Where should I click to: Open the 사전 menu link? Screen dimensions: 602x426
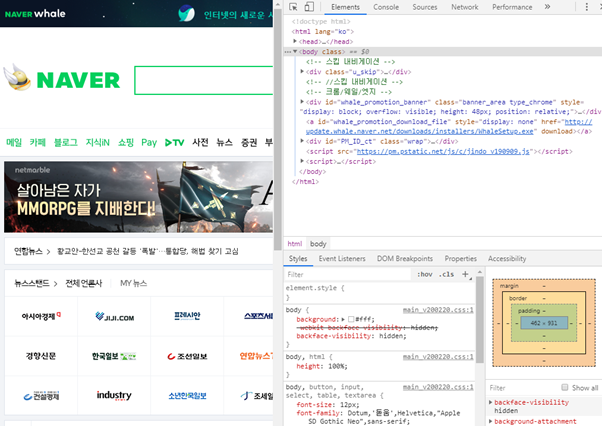[x=200, y=142]
